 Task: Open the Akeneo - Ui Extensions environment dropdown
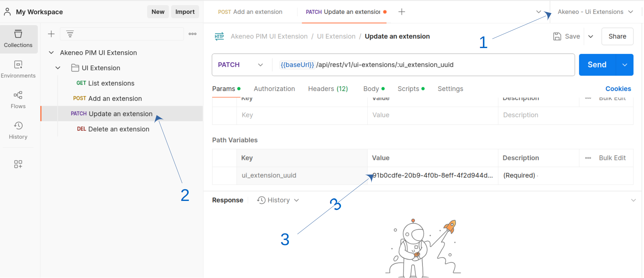coord(595,12)
